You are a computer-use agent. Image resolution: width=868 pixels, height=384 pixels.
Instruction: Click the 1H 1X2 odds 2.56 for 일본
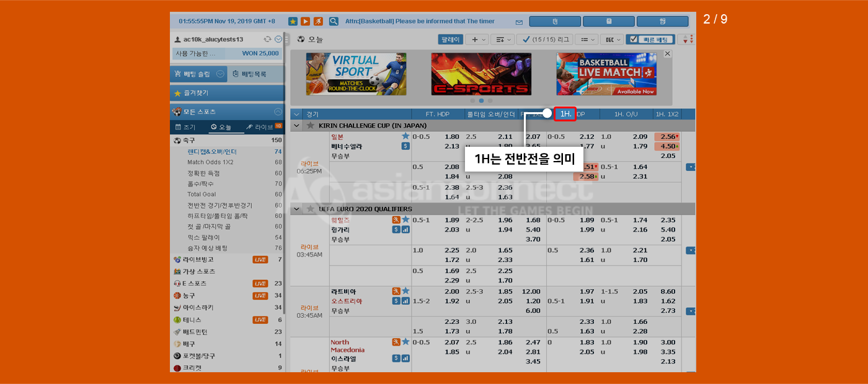[x=667, y=136]
